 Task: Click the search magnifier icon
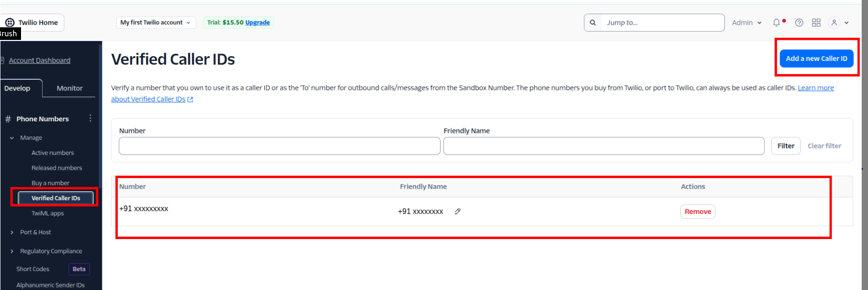click(x=593, y=23)
